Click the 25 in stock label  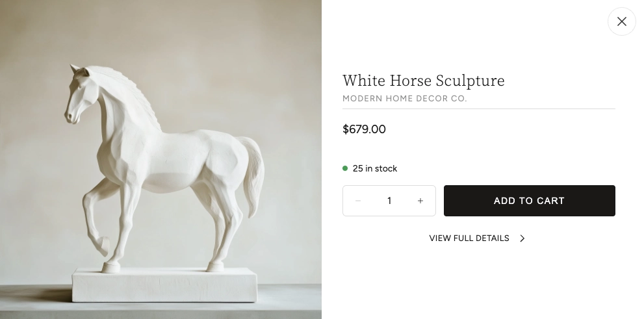coord(375,169)
